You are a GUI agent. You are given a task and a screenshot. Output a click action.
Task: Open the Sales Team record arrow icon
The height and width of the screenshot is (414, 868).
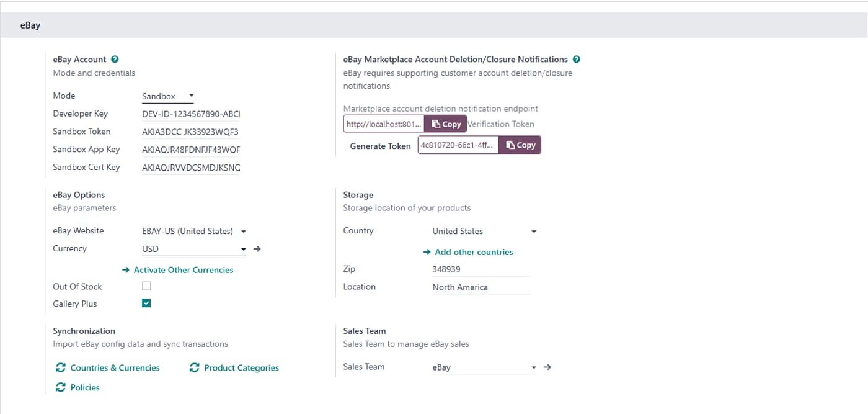(547, 367)
